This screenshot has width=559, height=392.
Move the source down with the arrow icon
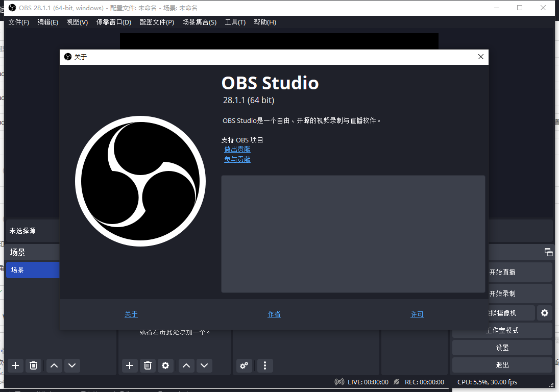coord(204,365)
